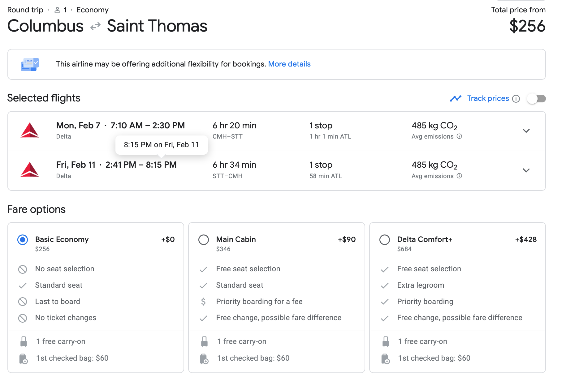Click checkmark beside Delta Comfort+ Priority boarding
Viewport: 588px width, 378px height.
click(x=384, y=302)
